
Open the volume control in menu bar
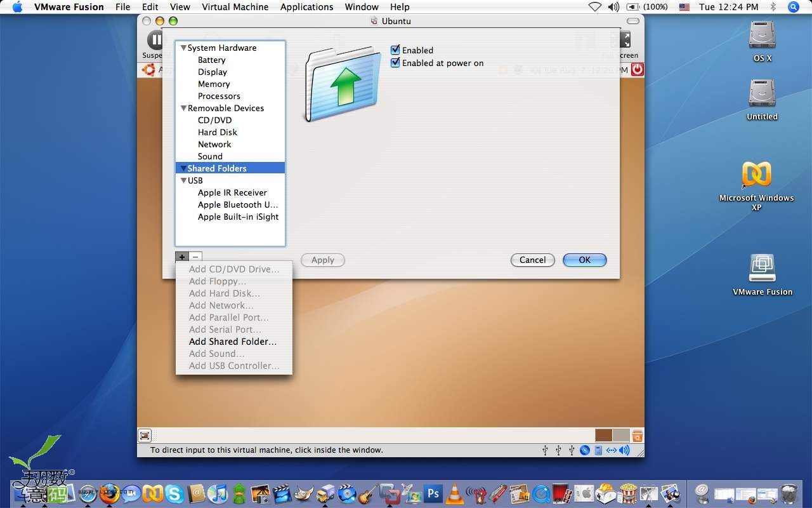(x=613, y=7)
